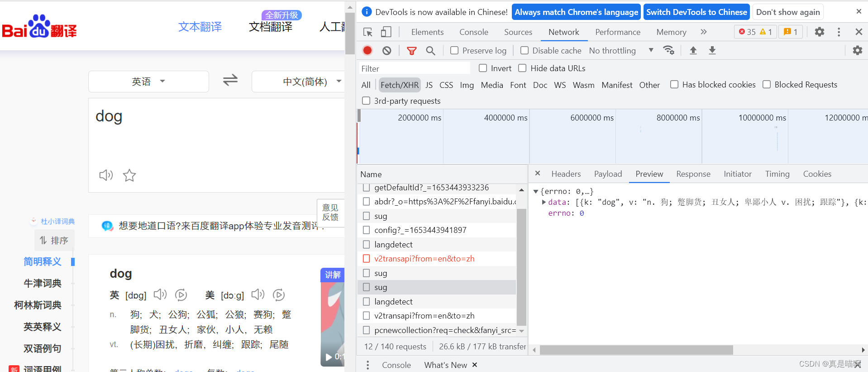Open 牛津词典 dictionary section link
The width and height of the screenshot is (868, 372).
point(43,283)
